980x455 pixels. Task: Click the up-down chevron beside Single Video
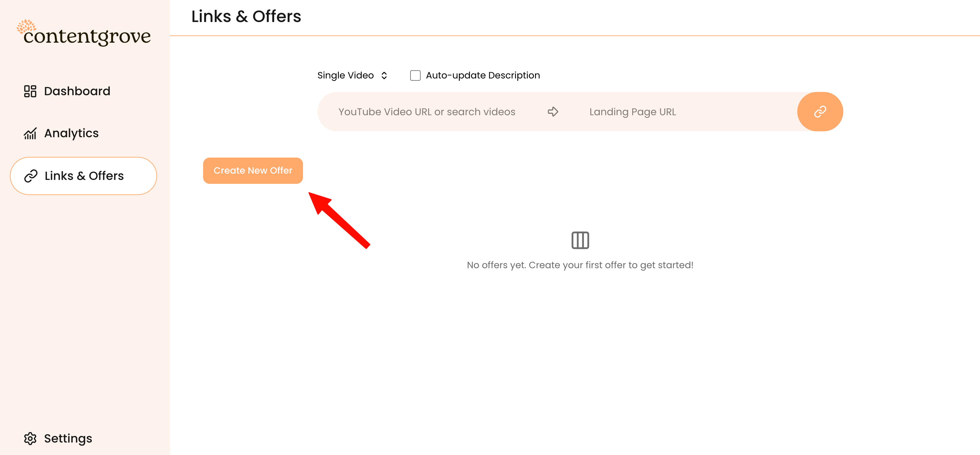pos(384,75)
